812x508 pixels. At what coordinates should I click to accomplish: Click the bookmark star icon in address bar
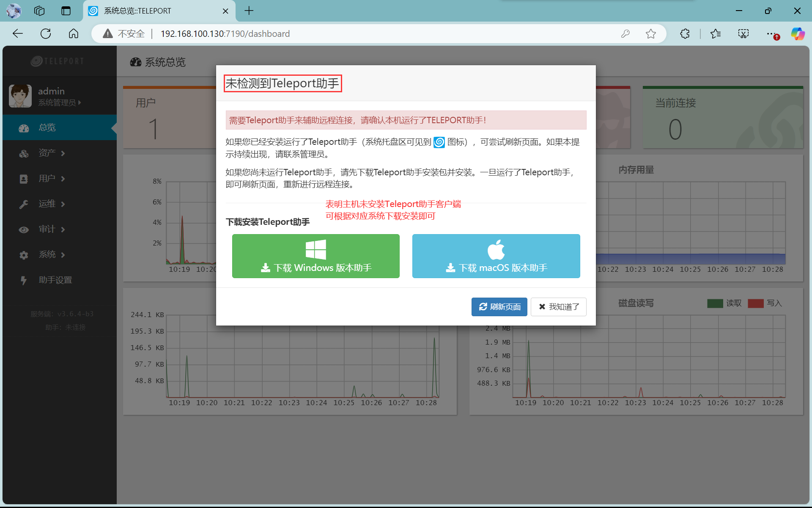tap(650, 34)
